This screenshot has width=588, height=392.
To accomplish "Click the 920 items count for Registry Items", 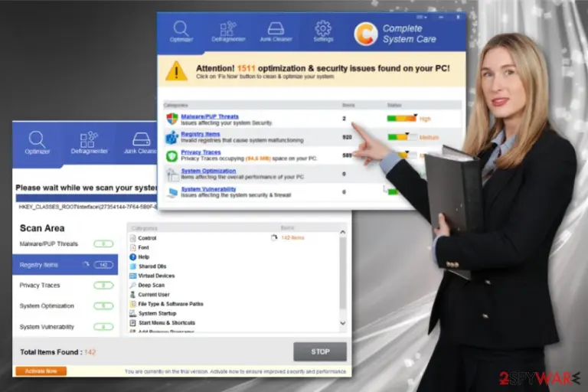I will point(348,137).
